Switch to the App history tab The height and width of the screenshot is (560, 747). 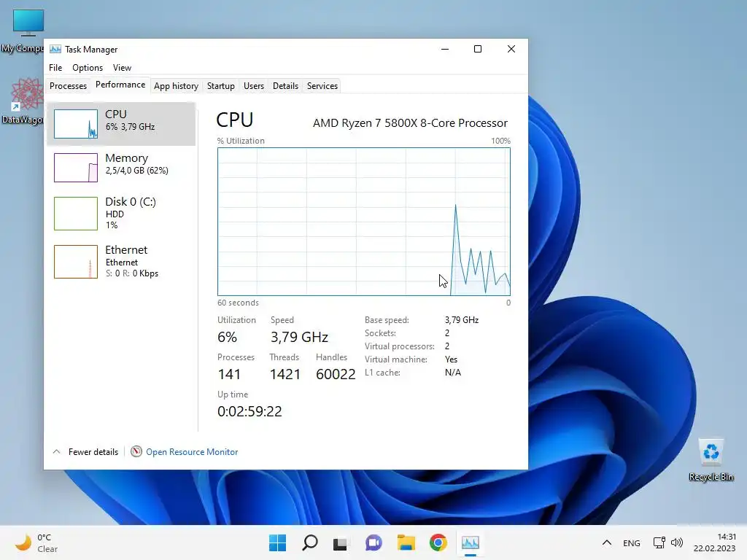coord(176,86)
